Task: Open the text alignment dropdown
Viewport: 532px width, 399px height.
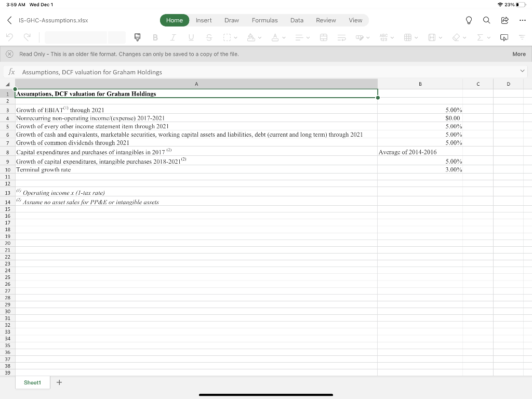Action: pyautogui.click(x=302, y=37)
